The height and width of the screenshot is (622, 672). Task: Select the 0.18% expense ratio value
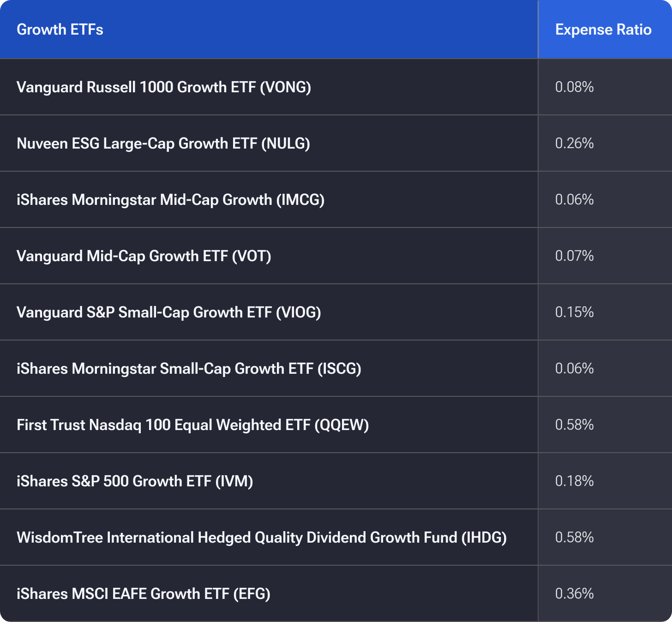click(x=574, y=481)
